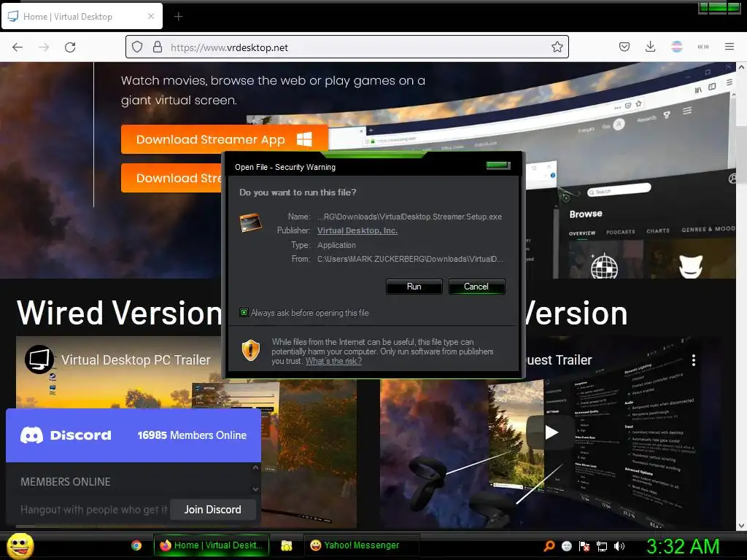Click Discord widget scroll up arrow
Viewport: 747px width, 560px height.
coord(255,468)
